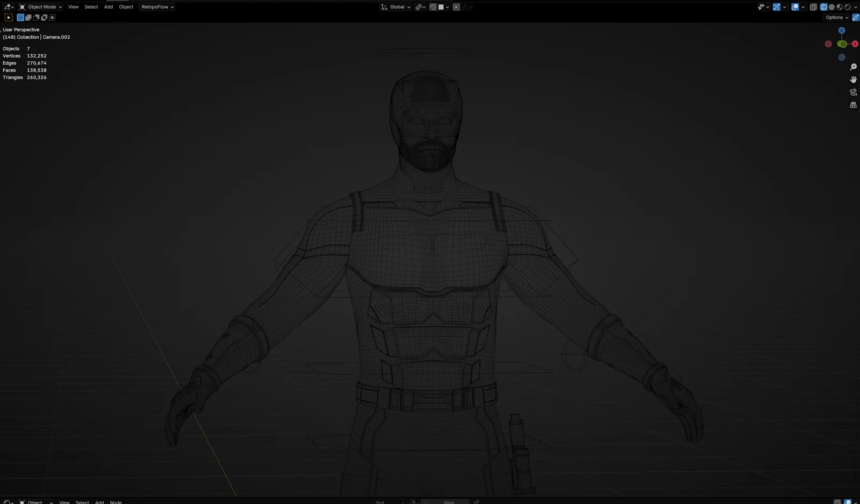Enable snapping with the magnet icon
Image resolution: width=860 pixels, height=504 pixels.
click(x=433, y=6)
